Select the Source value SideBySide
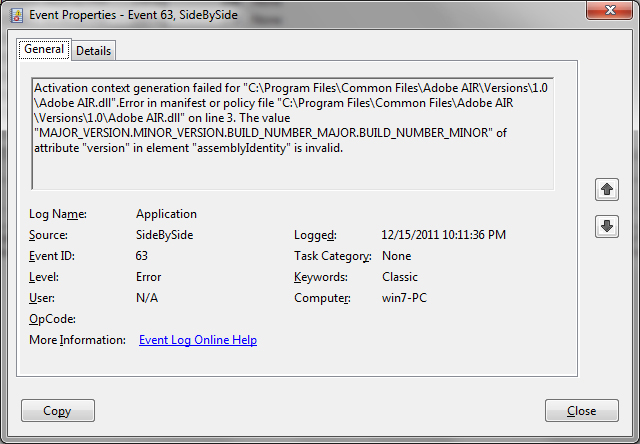 pyautogui.click(x=164, y=235)
